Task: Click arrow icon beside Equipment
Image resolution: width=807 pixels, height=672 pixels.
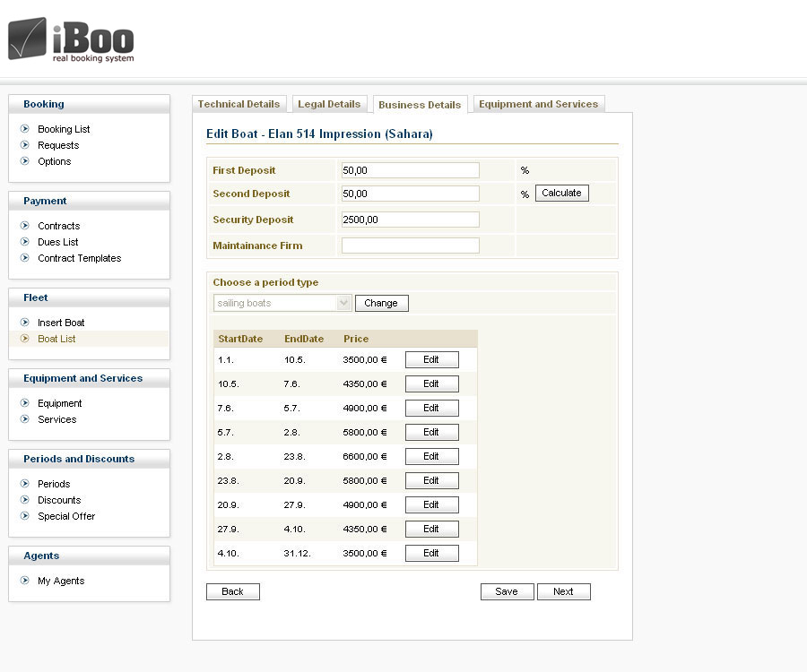Action: (25, 403)
